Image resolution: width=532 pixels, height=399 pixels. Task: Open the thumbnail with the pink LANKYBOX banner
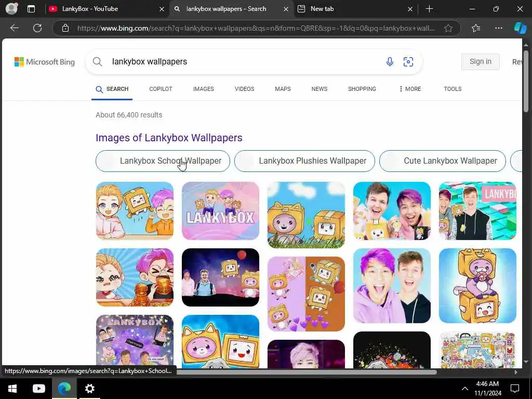point(478,211)
